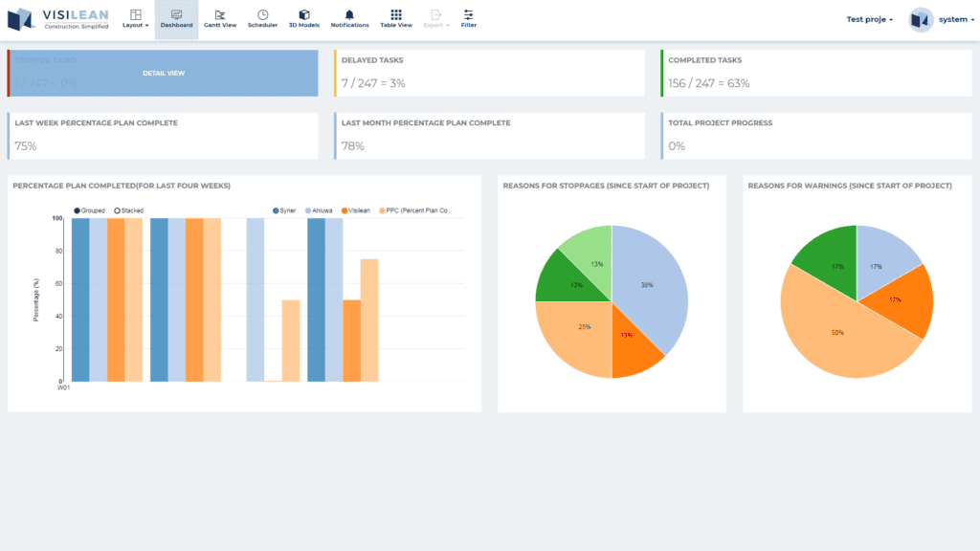Expand the Layout dropdown
The height and width of the screenshot is (551, 980).
tap(135, 19)
